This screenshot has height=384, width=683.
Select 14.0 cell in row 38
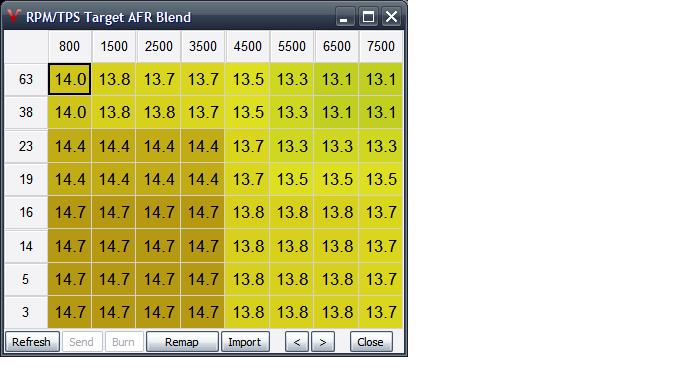70,112
